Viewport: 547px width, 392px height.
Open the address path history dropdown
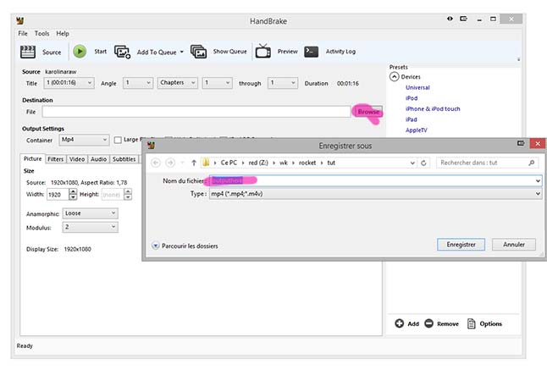412,163
